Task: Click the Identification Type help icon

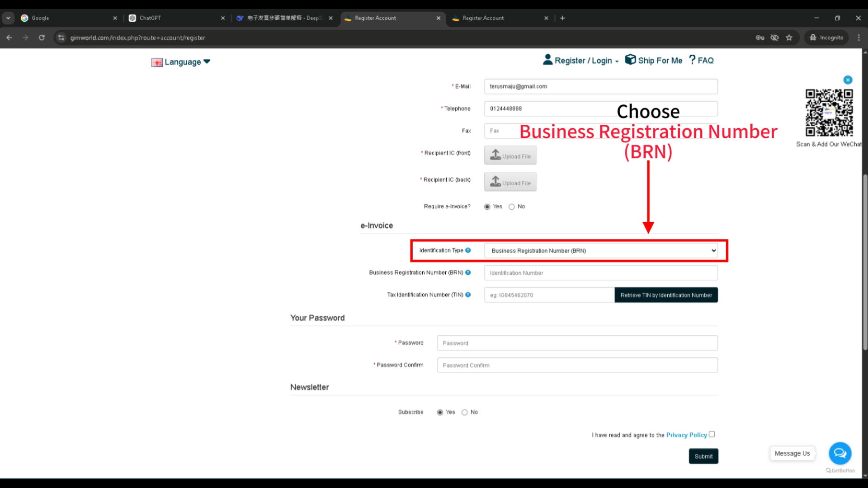Action: click(x=468, y=250)
